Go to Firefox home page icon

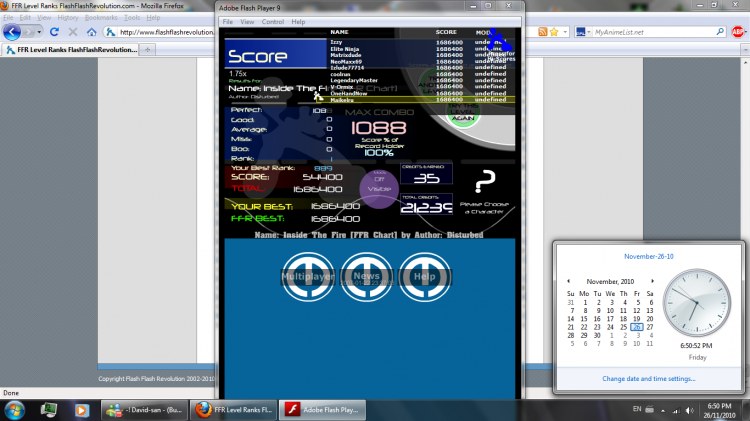tap(91, 32)
